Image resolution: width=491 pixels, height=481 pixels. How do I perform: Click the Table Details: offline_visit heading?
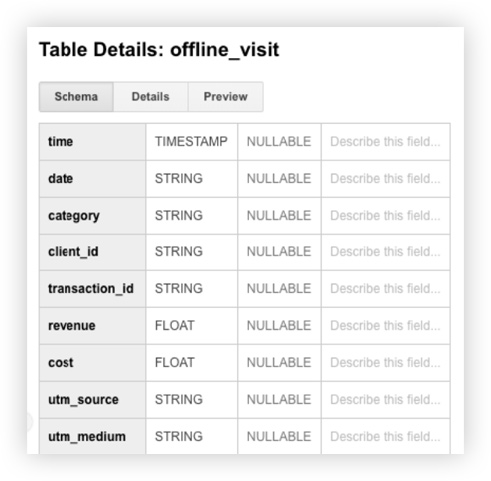tap(159, 50)
